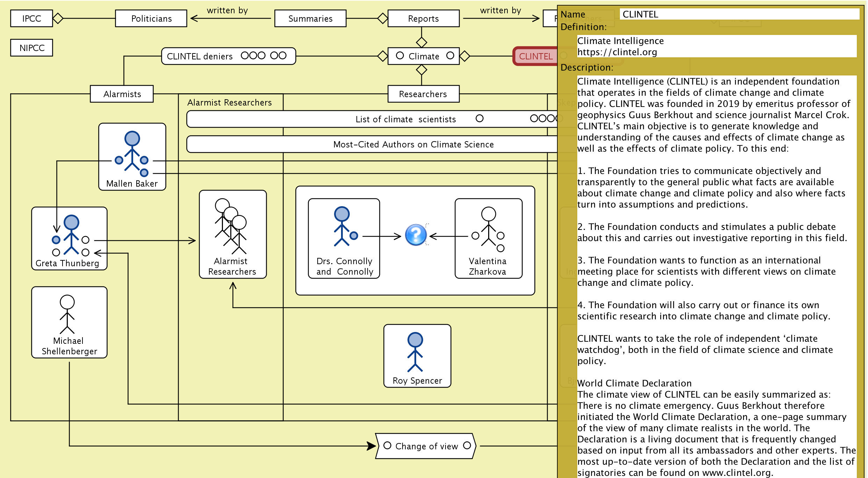Click the first circle in CLINTEL deniers
The width and height of the screenshot is (868, 478).
point(245,56)
